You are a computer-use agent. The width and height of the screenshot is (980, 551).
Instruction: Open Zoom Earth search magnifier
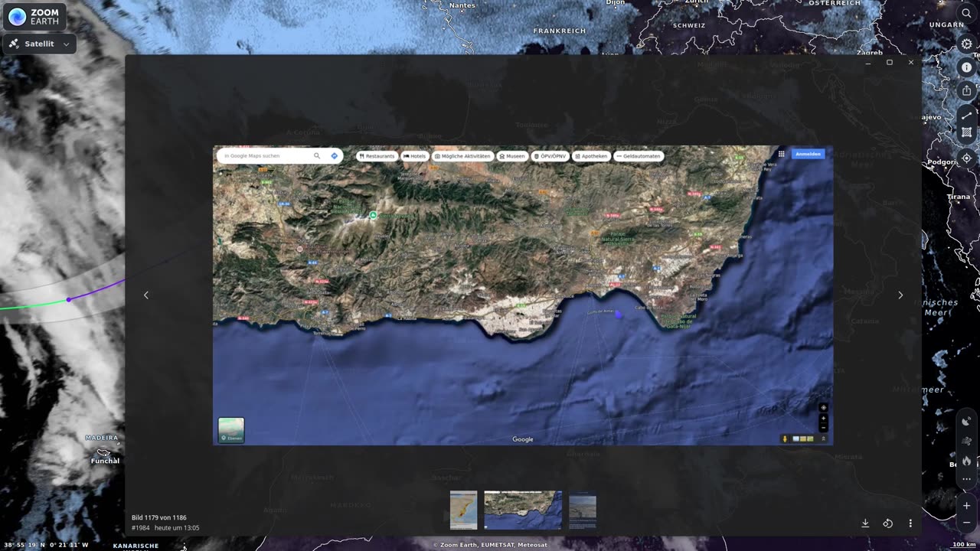coord(966,13)
